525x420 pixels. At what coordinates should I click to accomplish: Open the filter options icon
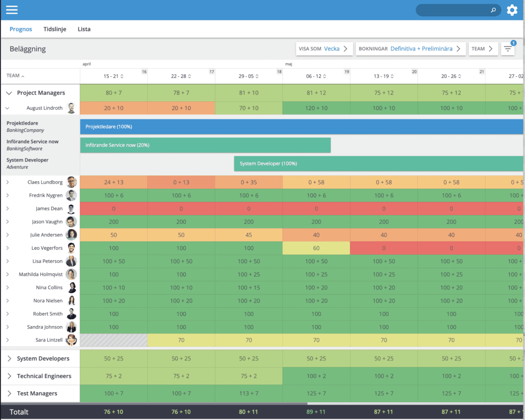click(508, 49)
